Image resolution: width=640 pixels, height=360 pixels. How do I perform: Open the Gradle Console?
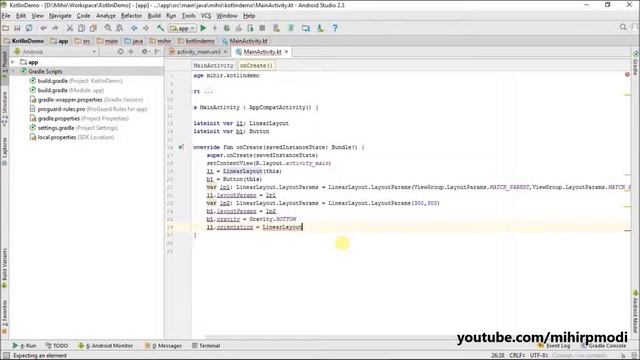604,346
